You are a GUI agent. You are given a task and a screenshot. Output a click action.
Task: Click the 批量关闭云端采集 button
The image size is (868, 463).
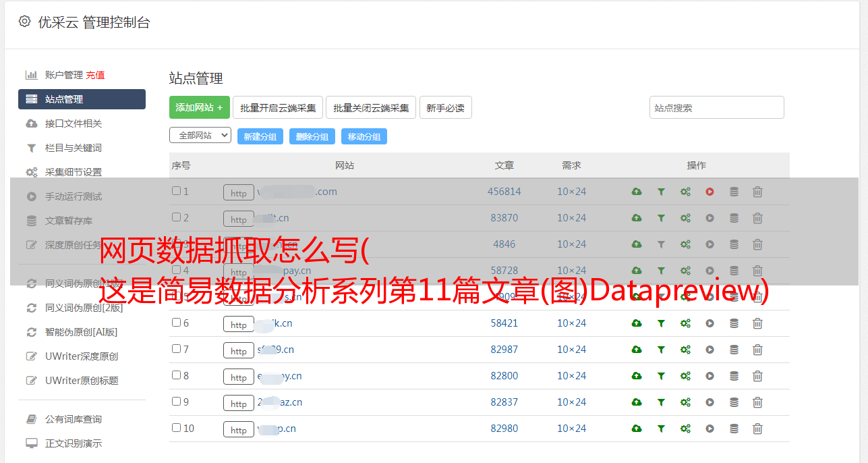coord(371,107)
